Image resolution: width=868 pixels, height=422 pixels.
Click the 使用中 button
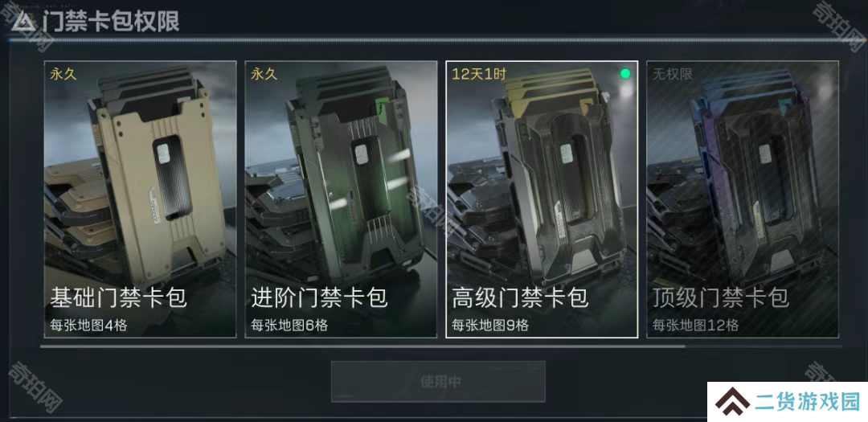(x=439, y=382)
